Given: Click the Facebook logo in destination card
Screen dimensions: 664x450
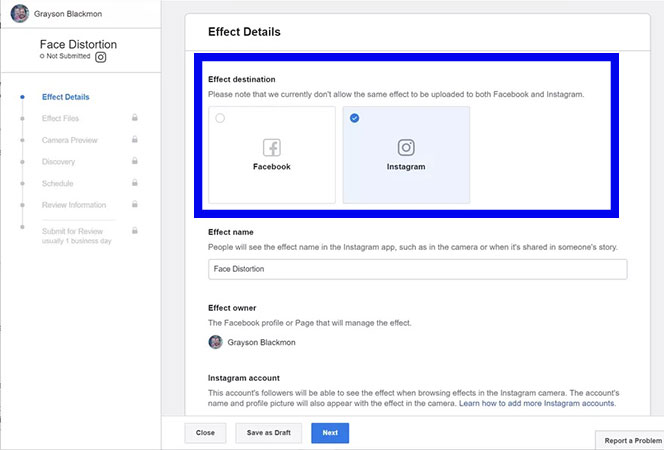Looking at the screenshot, I should (272, 148).
